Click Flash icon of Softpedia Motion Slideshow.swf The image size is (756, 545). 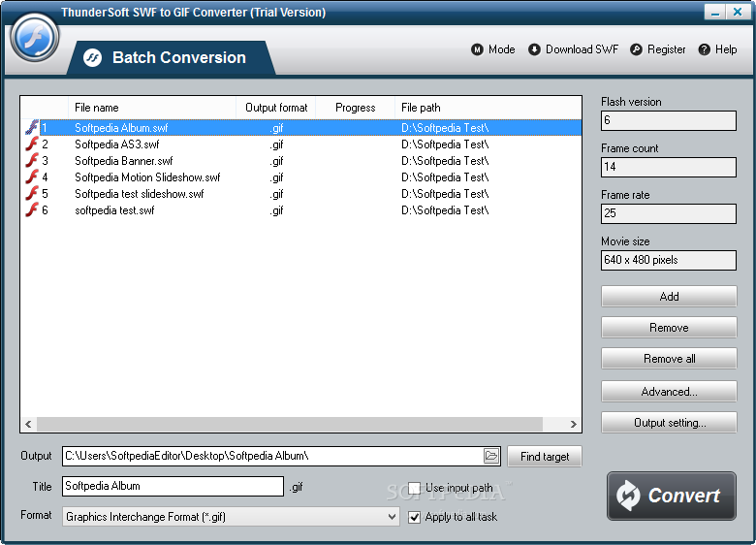[x=32, y=176]
